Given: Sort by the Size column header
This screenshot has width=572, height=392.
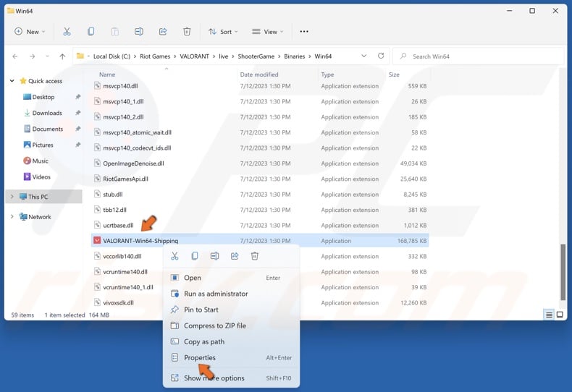Looking at the screenshot, I should [x=394, y=74].
